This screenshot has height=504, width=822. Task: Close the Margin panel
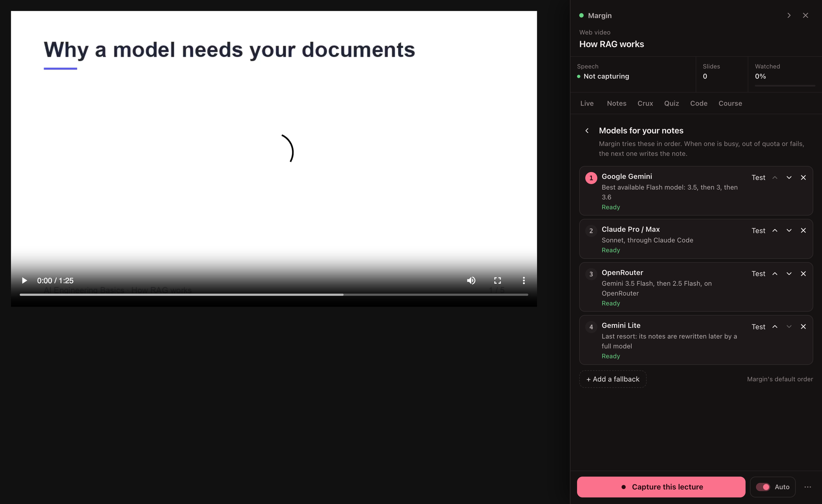coord(806,15)
